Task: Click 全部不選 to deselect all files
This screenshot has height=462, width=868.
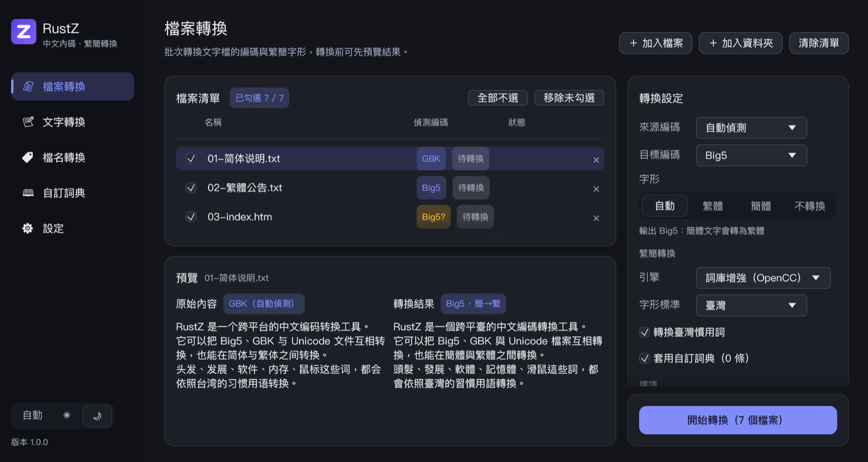Action: [x=498, y=98]
